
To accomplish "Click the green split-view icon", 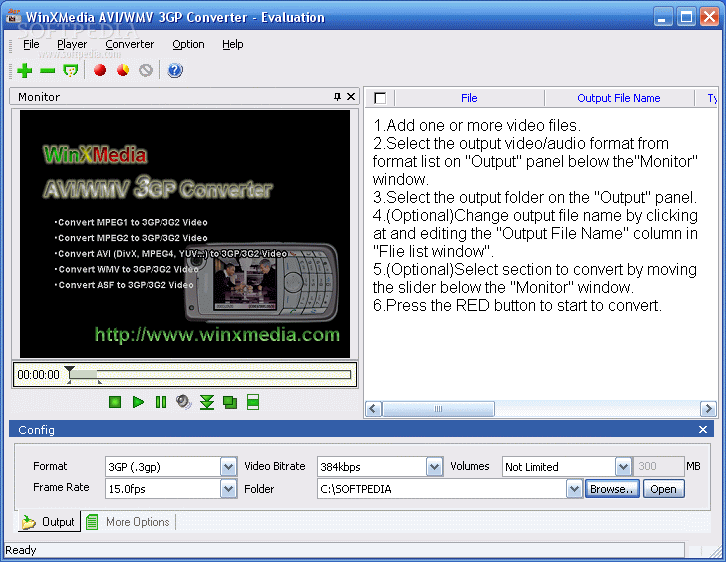I will (253, 402).
